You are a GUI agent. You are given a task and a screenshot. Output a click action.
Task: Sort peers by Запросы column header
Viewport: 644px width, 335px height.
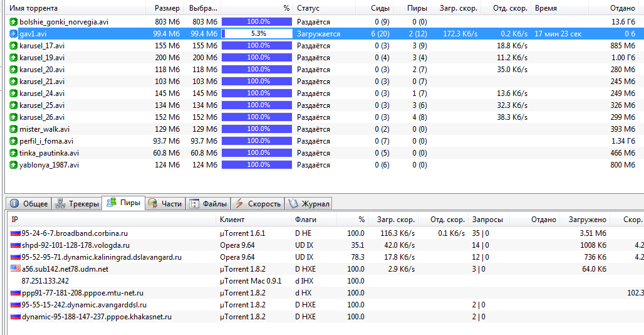(489, 220)
